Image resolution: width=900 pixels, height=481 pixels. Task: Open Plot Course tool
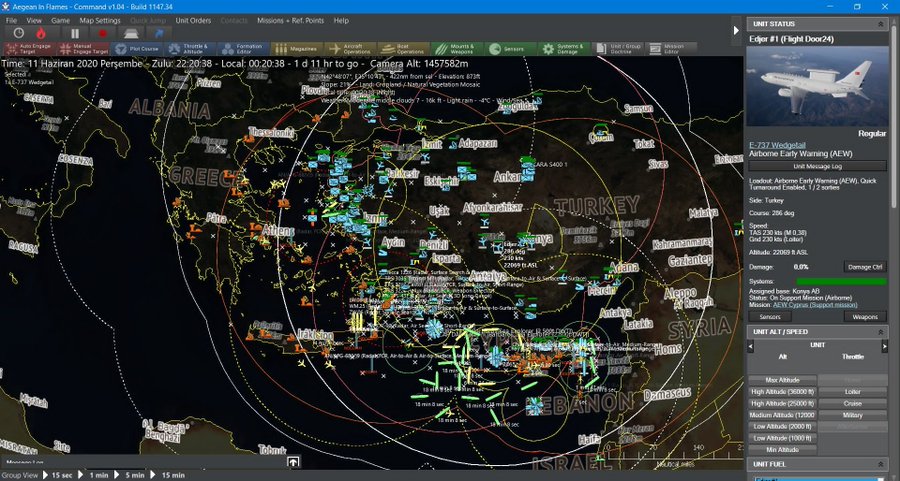point(135,48)
